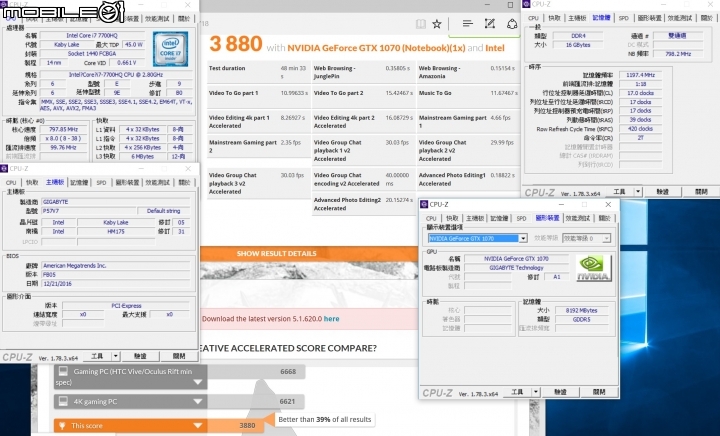Click the 'Intel Core i7 7700HQ' name field
This screenshot has height=436, width=720.
point(92,35)
